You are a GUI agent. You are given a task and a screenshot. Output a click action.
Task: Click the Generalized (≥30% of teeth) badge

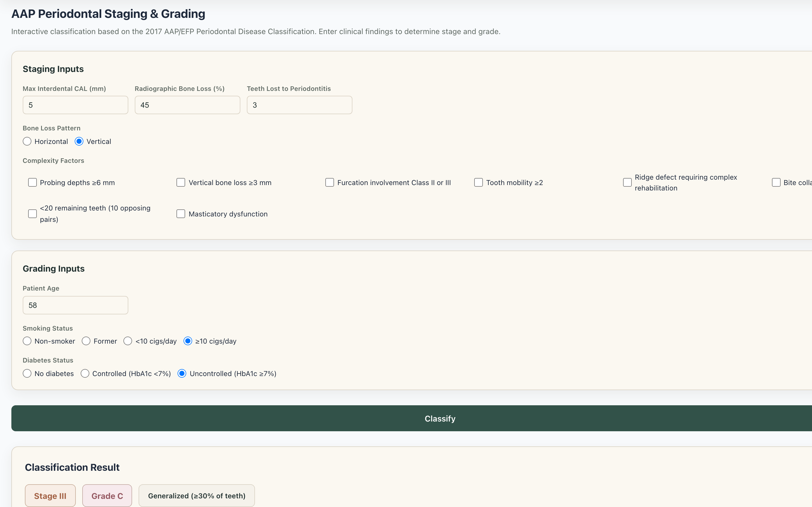pos(197,496)
